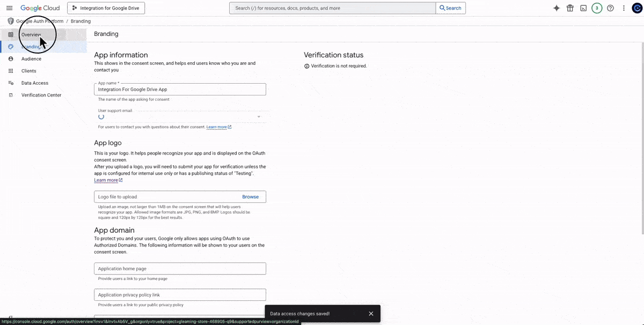
Task: Open the account avatar
Action: click(637, 8)
